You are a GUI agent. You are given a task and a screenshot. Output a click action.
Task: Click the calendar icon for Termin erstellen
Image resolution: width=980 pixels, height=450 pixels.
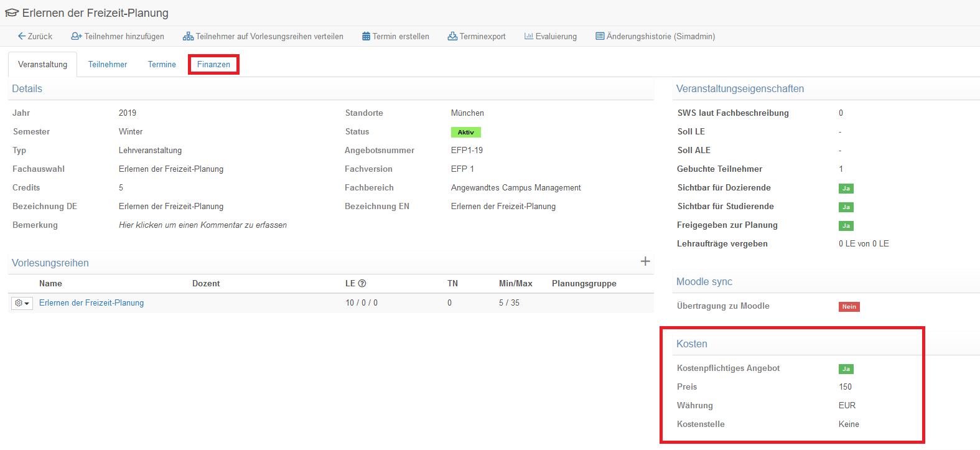click(x=366, y=36)
